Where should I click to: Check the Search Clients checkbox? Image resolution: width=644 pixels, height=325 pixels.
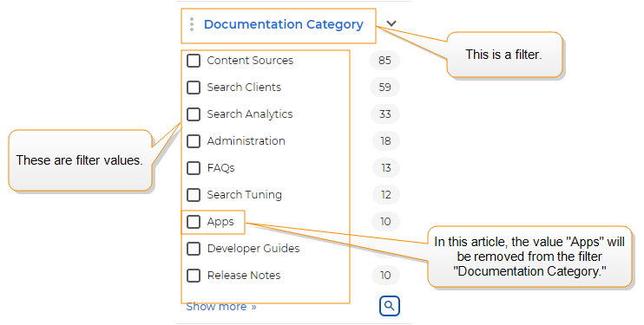194,88
